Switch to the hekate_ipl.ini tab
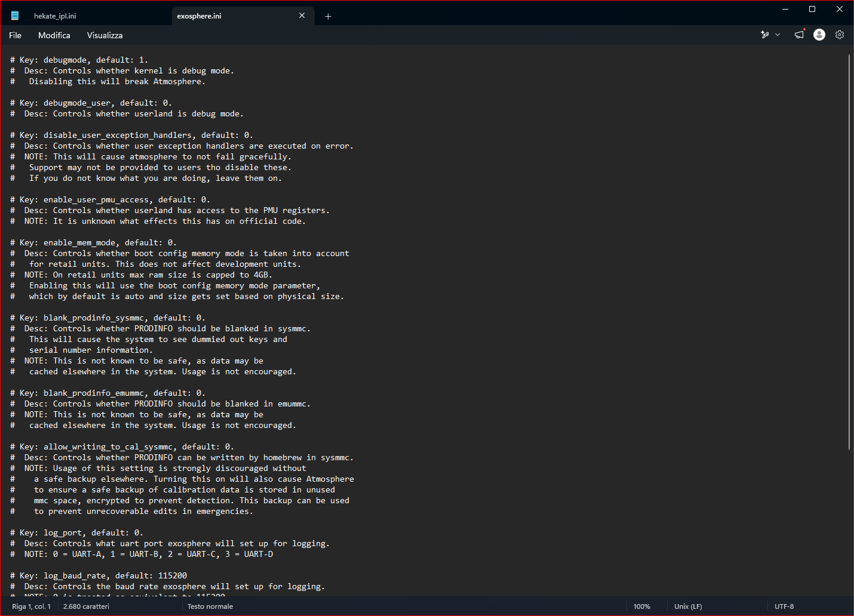The height and width of the screenshot is (616, 854). (55, 16)
